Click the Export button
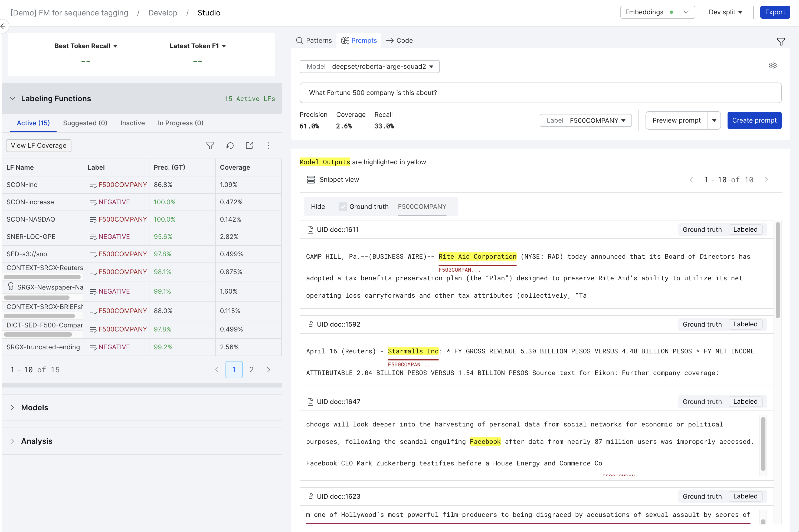The image size is (799, 532). [x=775, y=12]
